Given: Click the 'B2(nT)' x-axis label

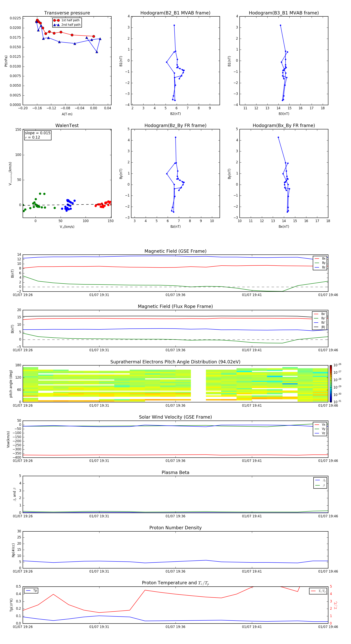Looking at the screenshot, I should (175, 114).
